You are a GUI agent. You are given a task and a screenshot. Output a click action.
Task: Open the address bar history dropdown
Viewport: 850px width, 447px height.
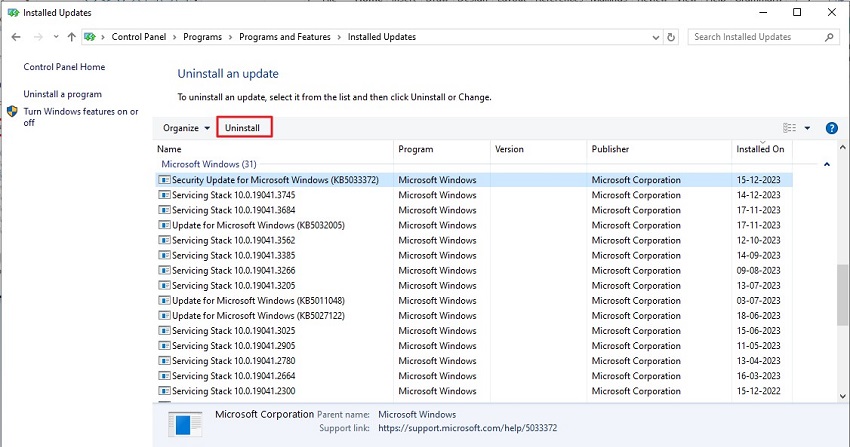click(655, 37)
